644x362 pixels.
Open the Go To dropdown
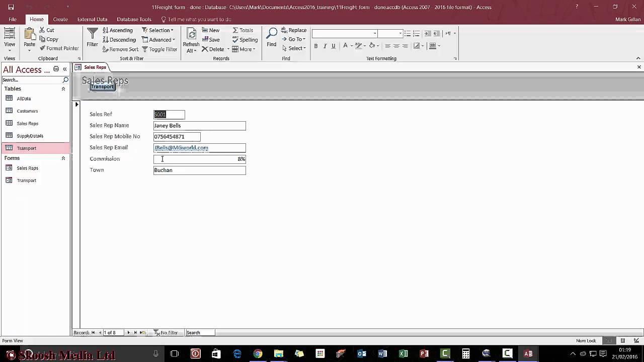click(293, 39)
